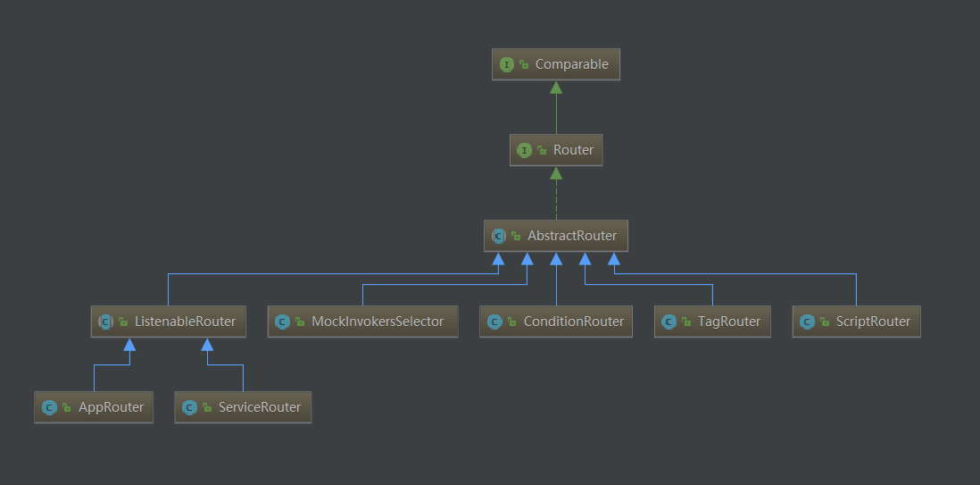Viewport: 980px width, 485px height.
Task: Click the green interface icon beside Router
Action: (x=525, y=150)
